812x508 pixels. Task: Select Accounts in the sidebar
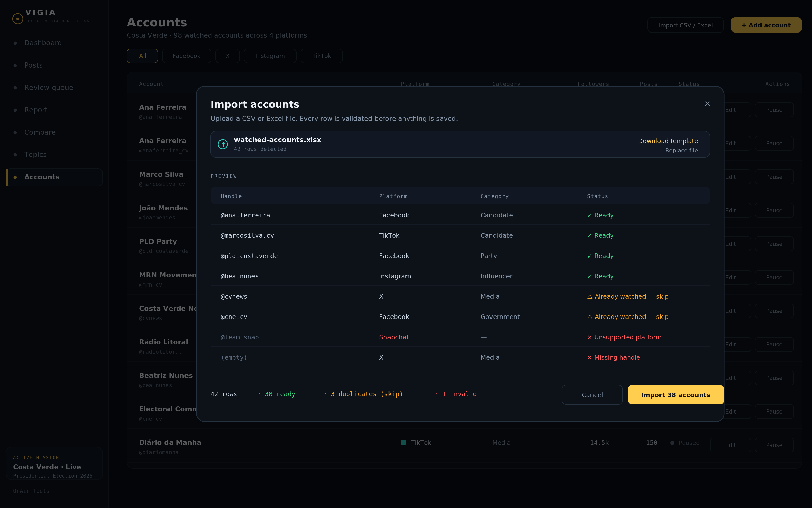point(54,177)
